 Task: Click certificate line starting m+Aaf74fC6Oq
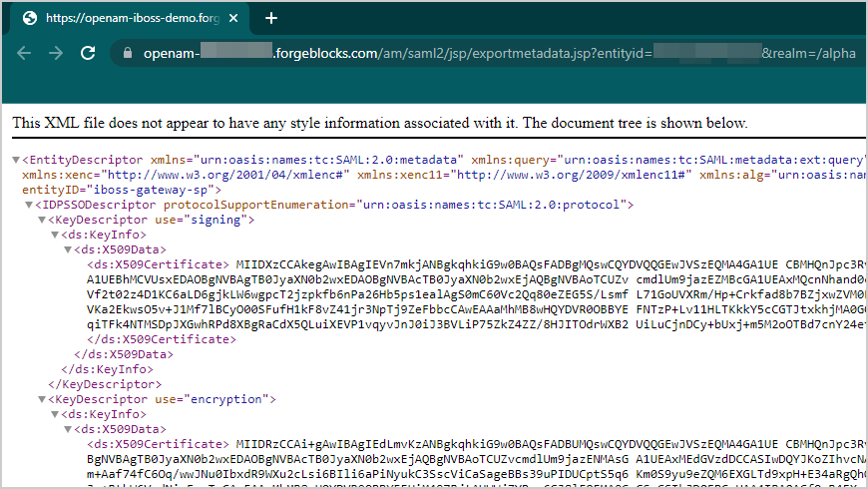click(x=476, y=474)
